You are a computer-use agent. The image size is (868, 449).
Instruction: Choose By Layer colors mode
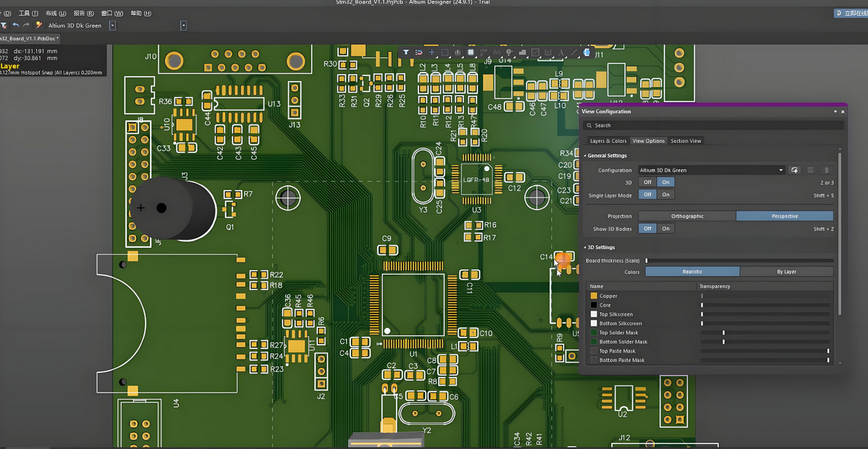click(787, 272)
